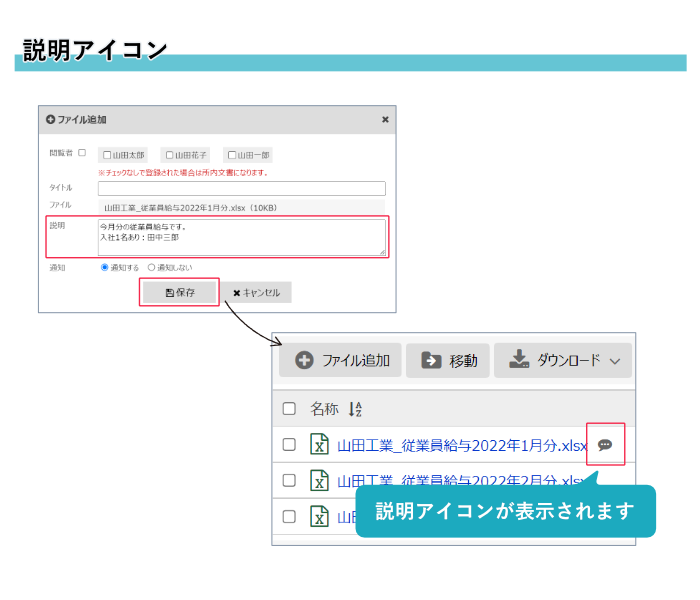The image size is (700, 600).
Task: Click the Excel icon of 2022年2月分 file
Action: tap(319, 480)
